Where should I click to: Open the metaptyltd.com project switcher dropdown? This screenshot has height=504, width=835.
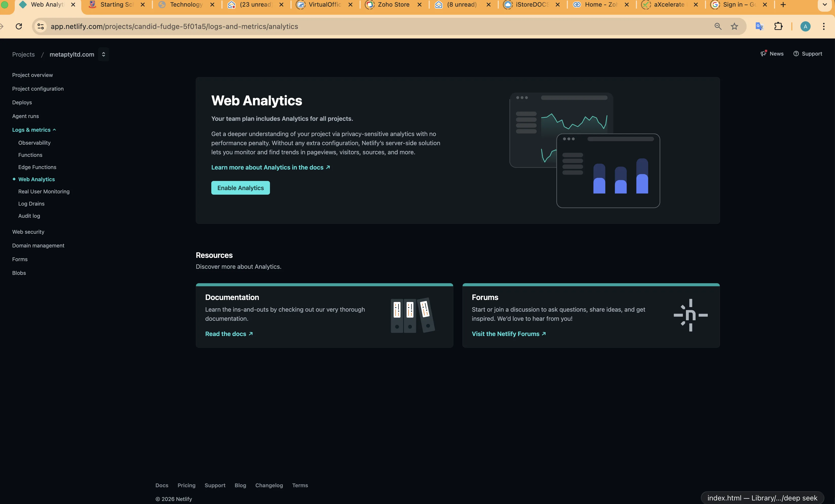[x=103, y=54]
